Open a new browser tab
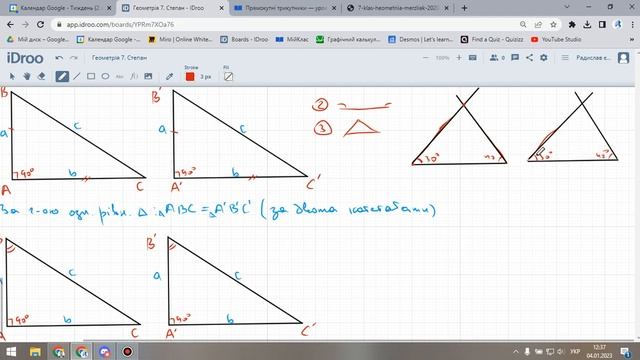 coord(464,8)
